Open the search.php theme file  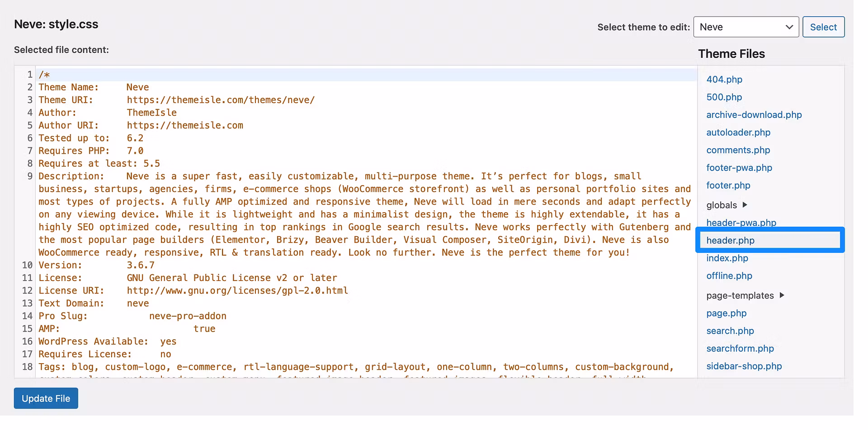730,331
